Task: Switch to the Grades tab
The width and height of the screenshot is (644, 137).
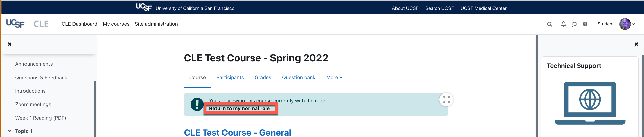Action: [x=263, y=78]
